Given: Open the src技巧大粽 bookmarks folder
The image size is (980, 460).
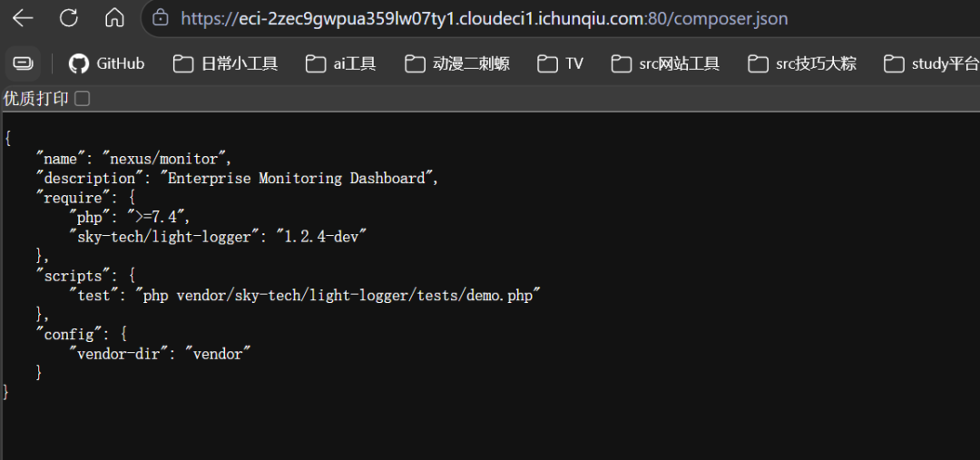Looking at the screenshot, I should [802, 64].
